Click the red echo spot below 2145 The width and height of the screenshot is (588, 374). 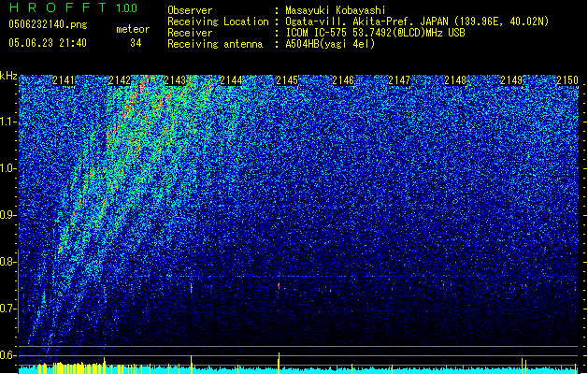279,286
